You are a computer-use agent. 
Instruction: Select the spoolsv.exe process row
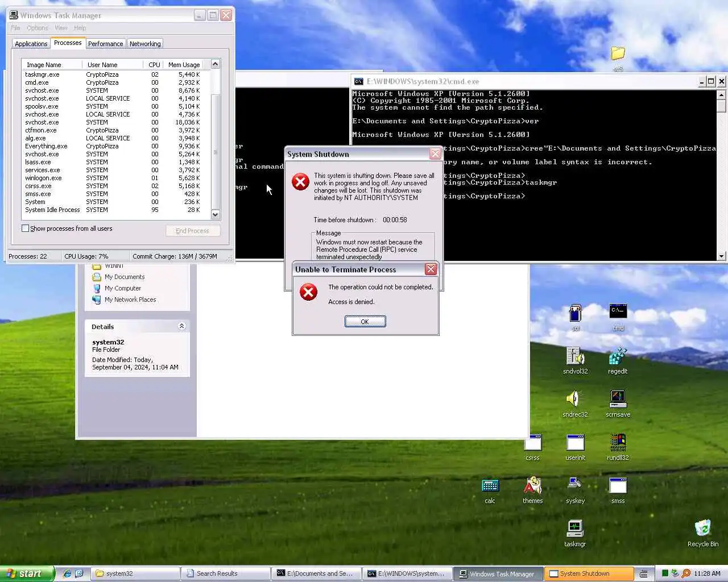pyautogui.click(x=116, y=106)
